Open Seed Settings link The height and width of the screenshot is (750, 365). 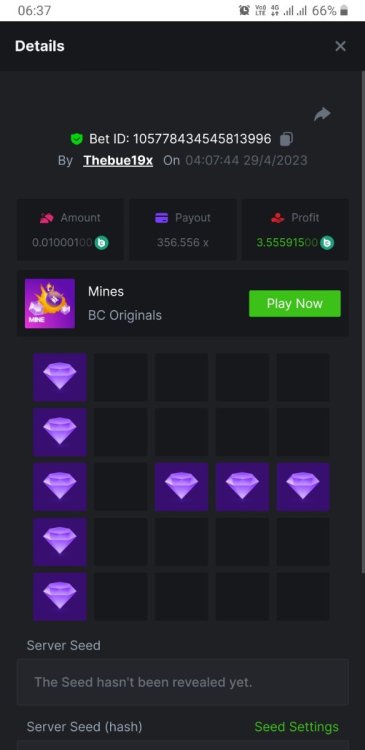click(297, 727)
